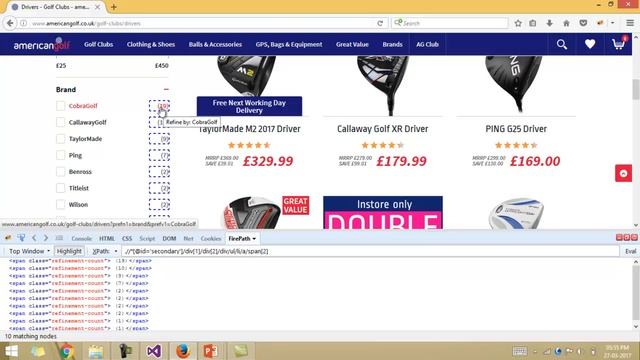The width and height of the screenshot is (640, 360).
Task: Click in the browser Search box
Action: click(x=449, y=23)
